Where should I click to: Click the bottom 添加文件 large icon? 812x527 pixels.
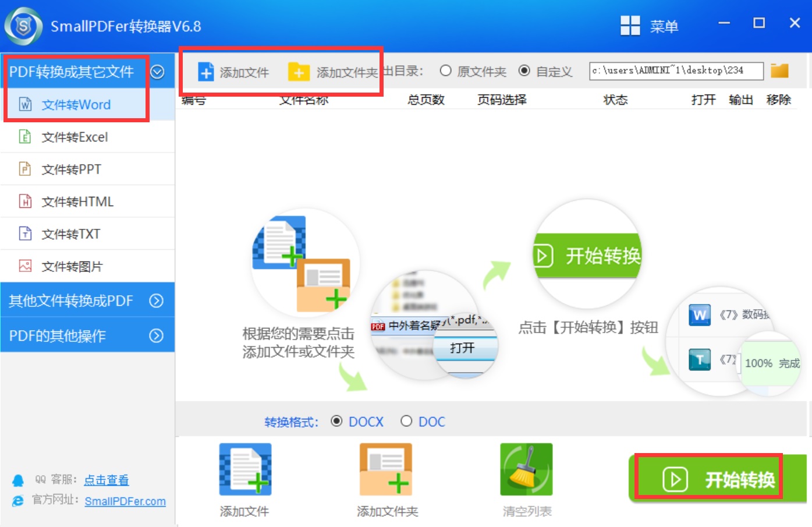[x=245, y=469]
